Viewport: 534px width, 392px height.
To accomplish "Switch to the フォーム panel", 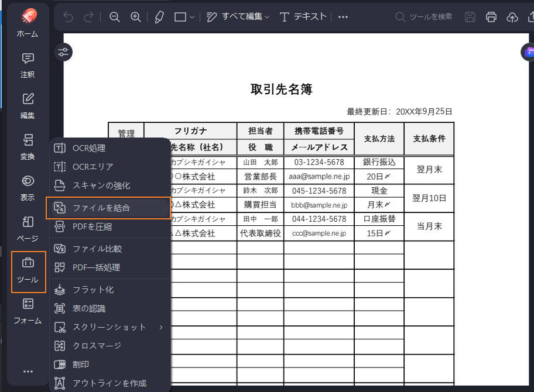I will click(27, 311).
